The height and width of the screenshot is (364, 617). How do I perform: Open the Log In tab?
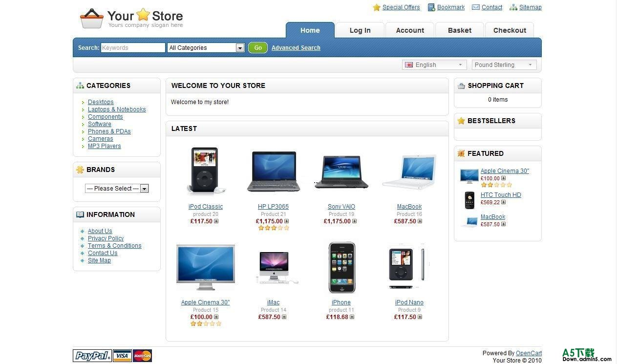[x=360, y=30]
